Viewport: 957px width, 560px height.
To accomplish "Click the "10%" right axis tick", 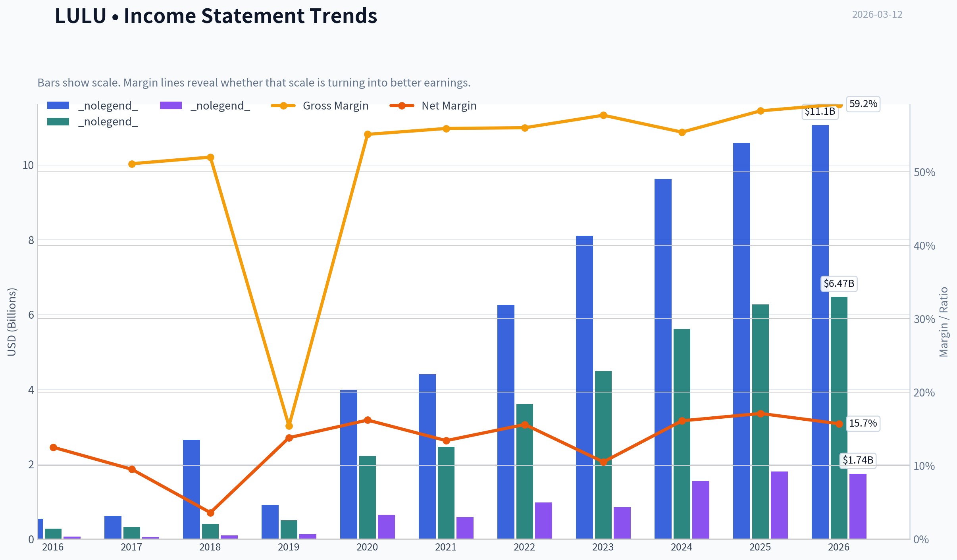I will (x=924, y=466).
